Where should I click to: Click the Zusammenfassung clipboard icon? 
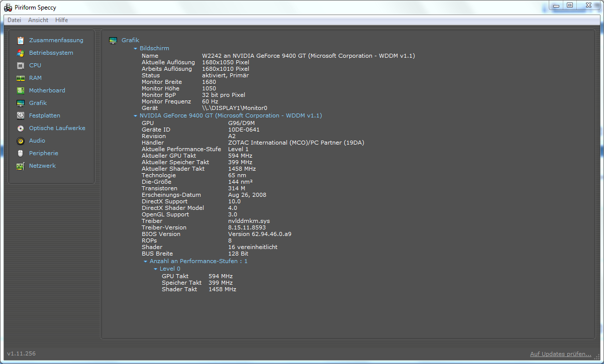point(21,40)
